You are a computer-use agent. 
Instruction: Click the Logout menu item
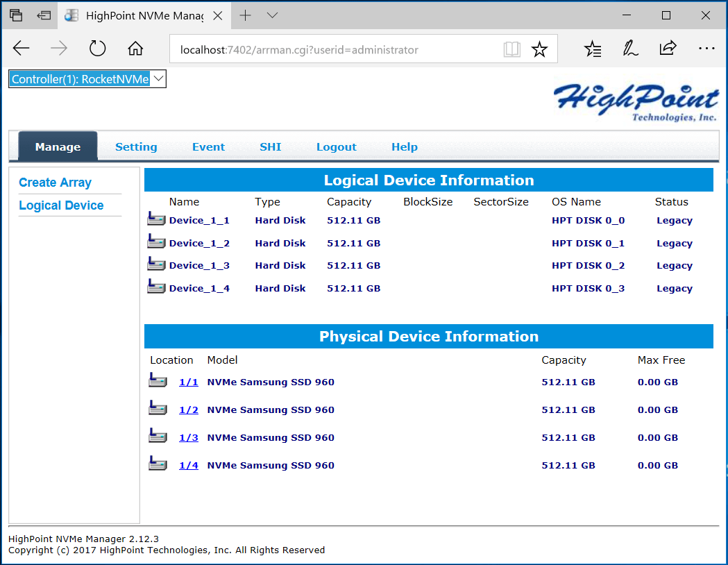[336, 146]
